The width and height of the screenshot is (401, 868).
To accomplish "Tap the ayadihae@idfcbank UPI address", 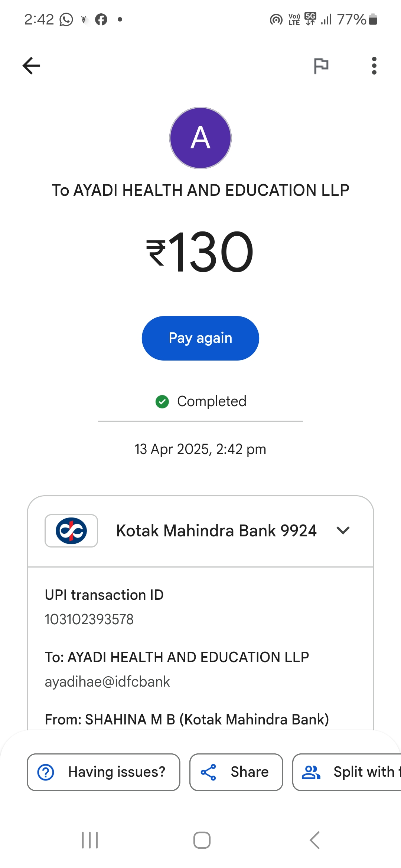I will pos(107,682).
